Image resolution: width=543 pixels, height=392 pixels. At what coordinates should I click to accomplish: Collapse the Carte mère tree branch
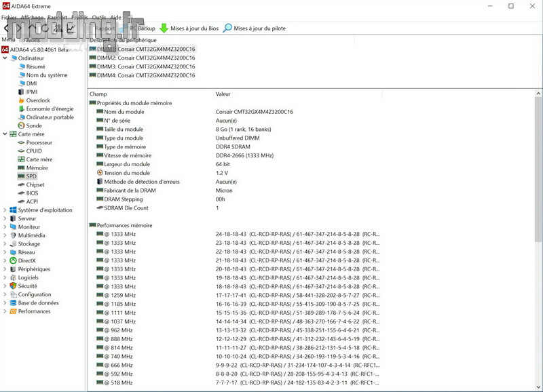[5, 134]
